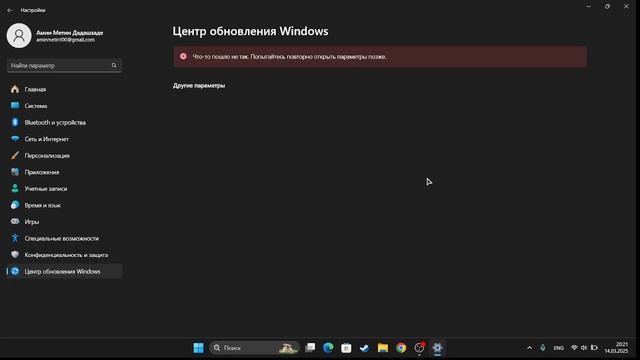The image size is (640, 360).
Task: Launch Microsoft Edge from taskbar
Action: pyautogui.click(x=328, y=348)
